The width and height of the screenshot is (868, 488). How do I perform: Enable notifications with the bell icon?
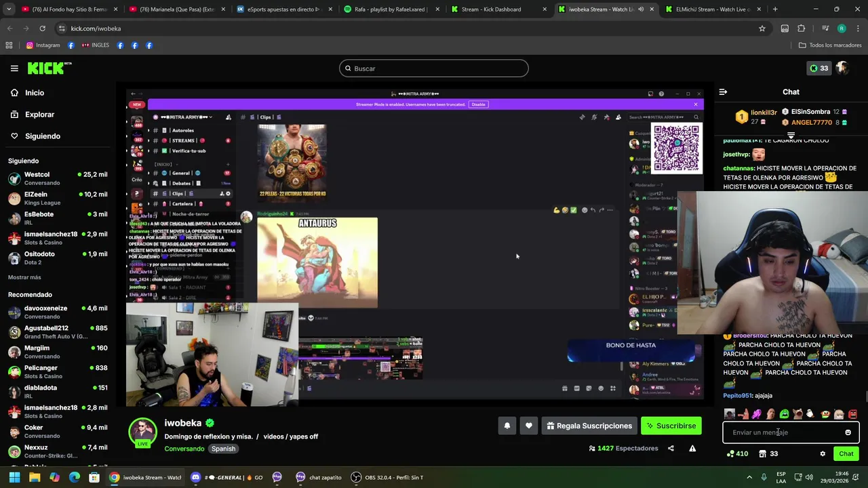pyautogui.click(x=507, y=426)
